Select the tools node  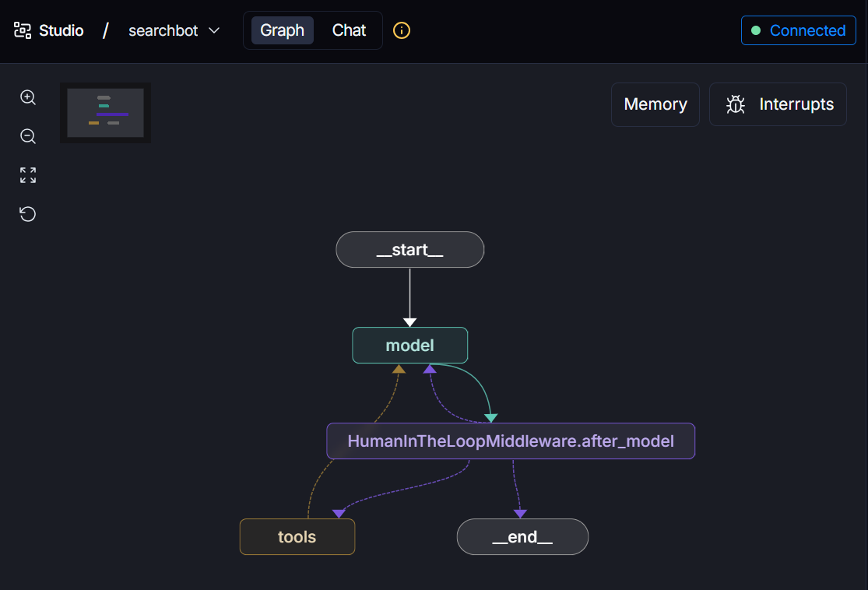297,537
